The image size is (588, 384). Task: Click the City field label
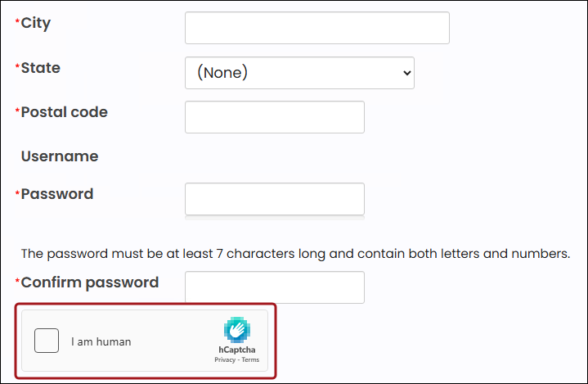(x=35, y=23)
